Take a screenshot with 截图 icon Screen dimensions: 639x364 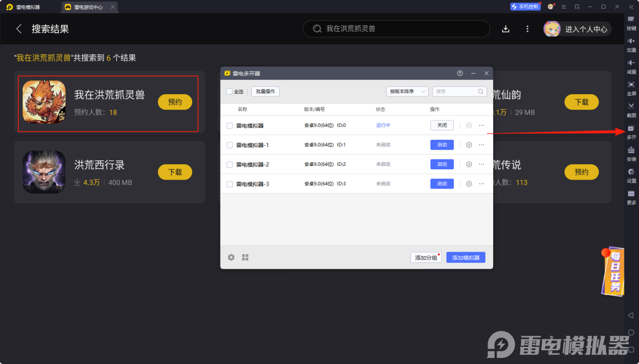631,109
